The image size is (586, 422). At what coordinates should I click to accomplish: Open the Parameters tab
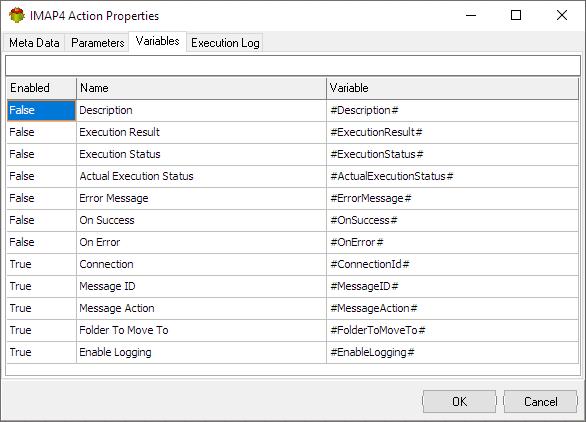tap(98, 43)
